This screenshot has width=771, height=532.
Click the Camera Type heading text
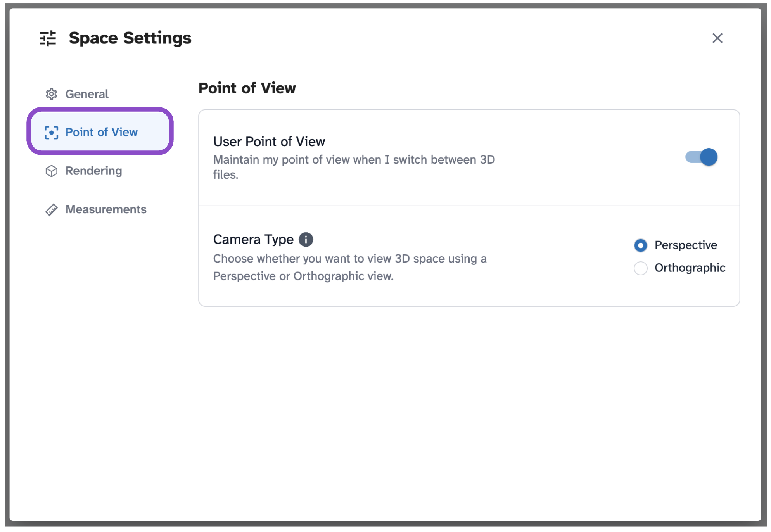(253, 240)
